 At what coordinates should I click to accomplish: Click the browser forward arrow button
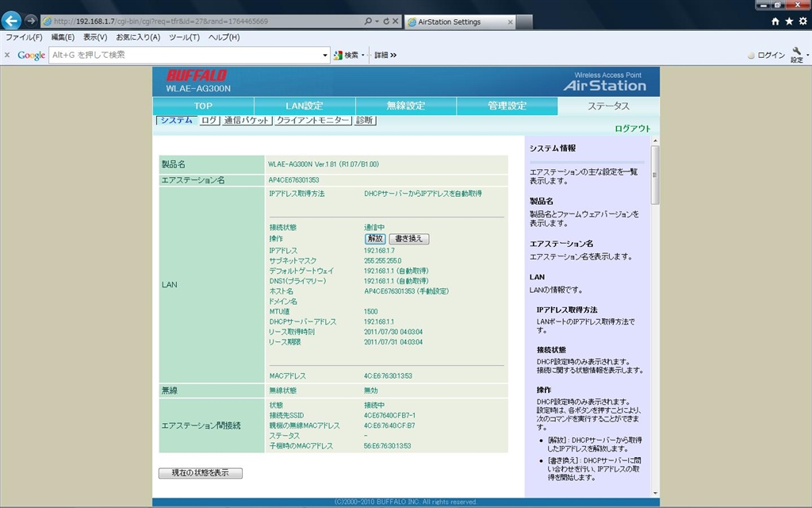tap(31, 21)
